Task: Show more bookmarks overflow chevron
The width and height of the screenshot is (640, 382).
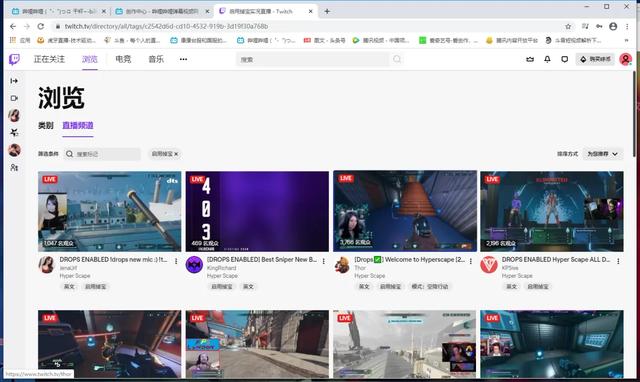Action: point(627,40)
